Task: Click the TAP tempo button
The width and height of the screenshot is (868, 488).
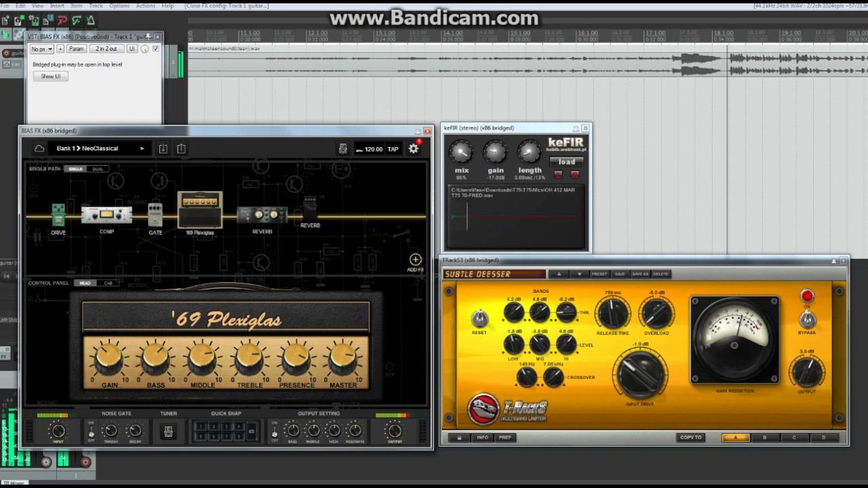Action: coord(393,149)
